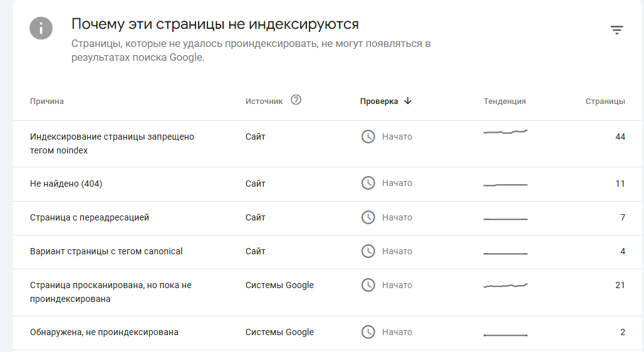This screenshot has width=644, height=352.
Task: Click the clock icon in the Обнаружена row
Action: coord(368,332)
